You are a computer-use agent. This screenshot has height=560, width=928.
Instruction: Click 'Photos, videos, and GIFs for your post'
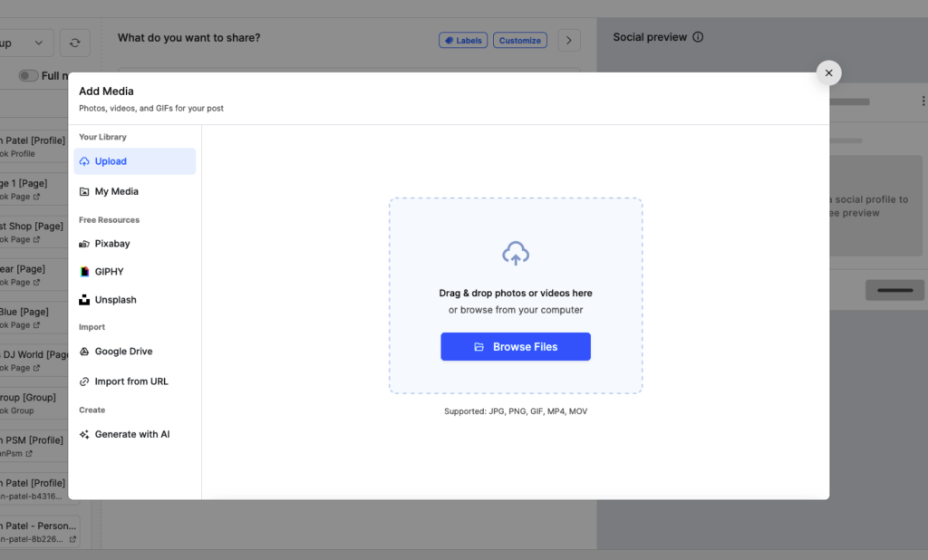pyautogui.click(x=151, y=109)
